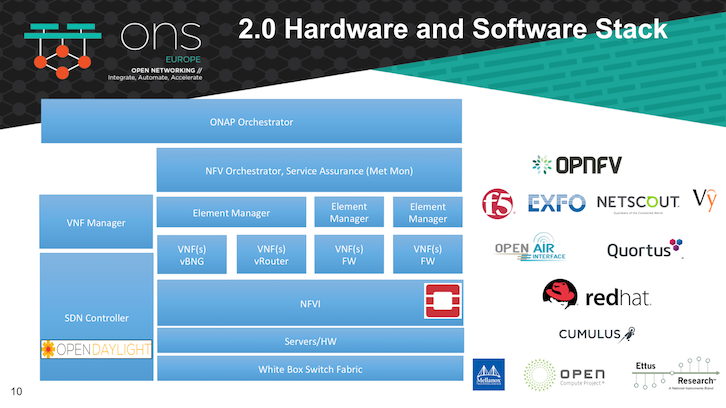Click the Mellanox logo
This screenshot has height=408, width=726.
pyautogui.click(x=488, y=374)
